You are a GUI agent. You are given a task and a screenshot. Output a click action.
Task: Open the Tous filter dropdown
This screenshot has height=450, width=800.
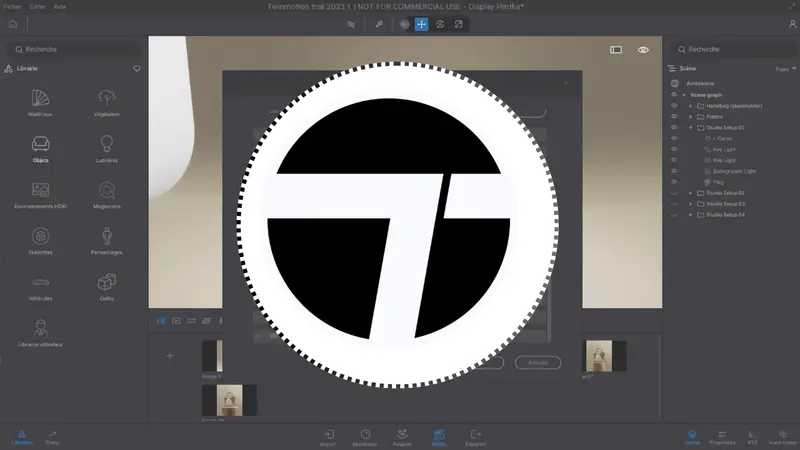786,69
